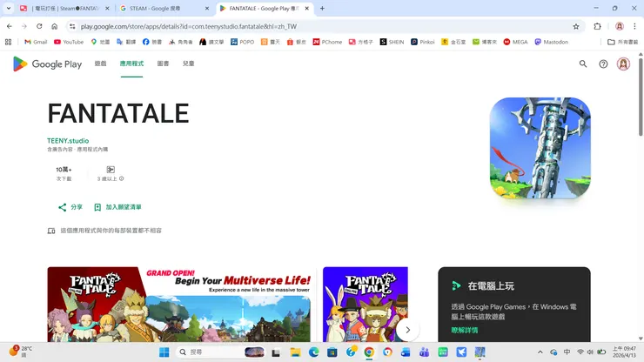This screenshot has height=362, width=644.
Task: Search Google Play with the magnifier icon
Action: (x=583, y=64)
